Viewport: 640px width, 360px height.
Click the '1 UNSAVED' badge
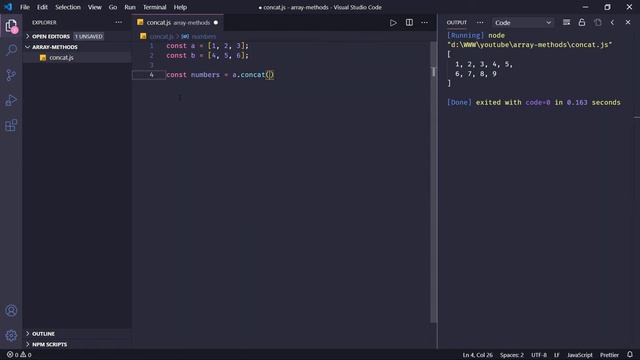coord(89,36)
